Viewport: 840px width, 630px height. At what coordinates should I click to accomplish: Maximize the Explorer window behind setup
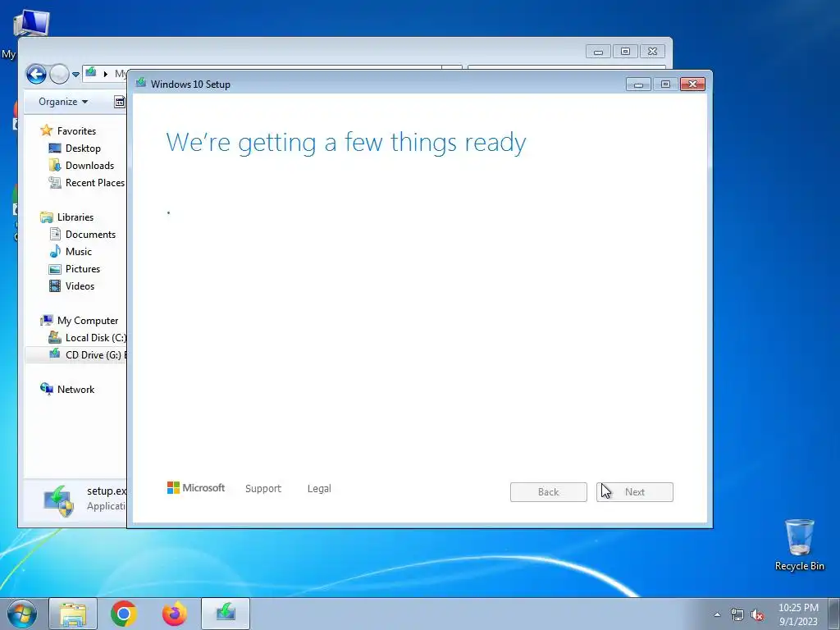pyautogui.click(x=625, y=52)
